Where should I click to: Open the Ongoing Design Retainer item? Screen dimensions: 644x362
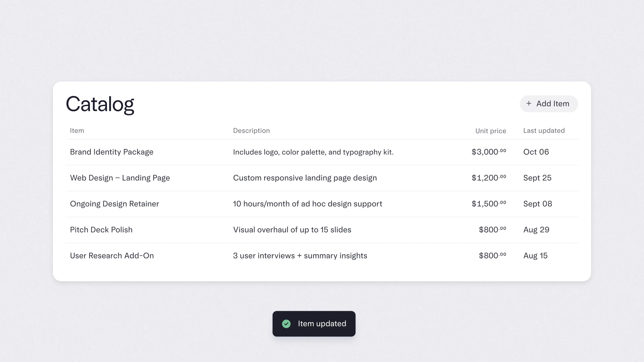(114, 204)
